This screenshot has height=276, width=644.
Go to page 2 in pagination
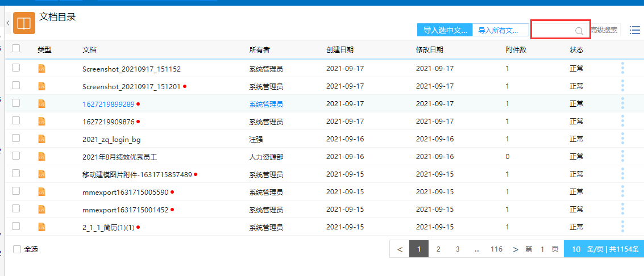tap(438, 249)
